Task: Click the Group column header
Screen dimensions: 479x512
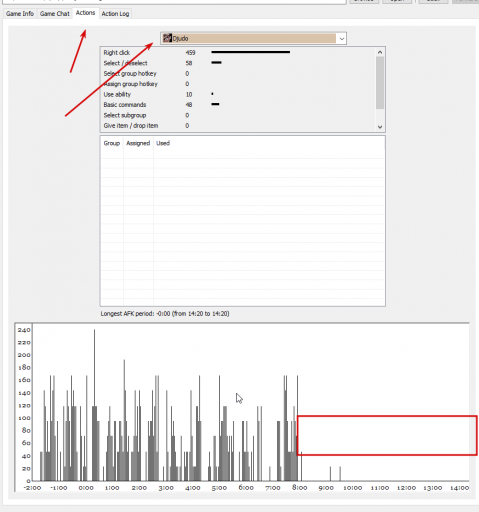Action: (112, 143)
